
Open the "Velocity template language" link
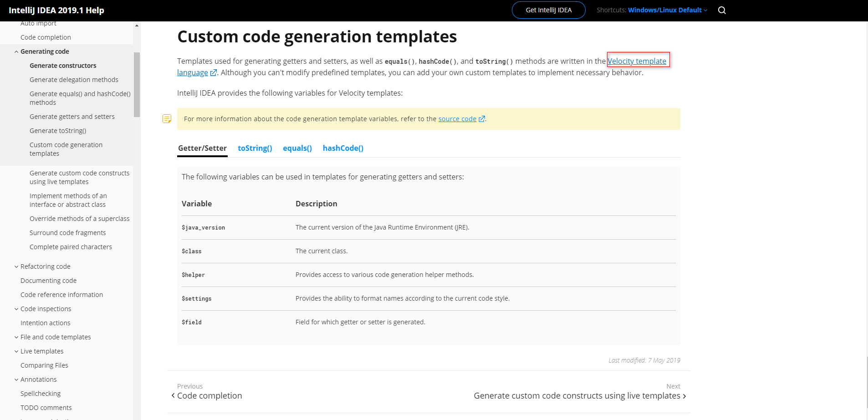pyautogui.click(x=637, y=61)
